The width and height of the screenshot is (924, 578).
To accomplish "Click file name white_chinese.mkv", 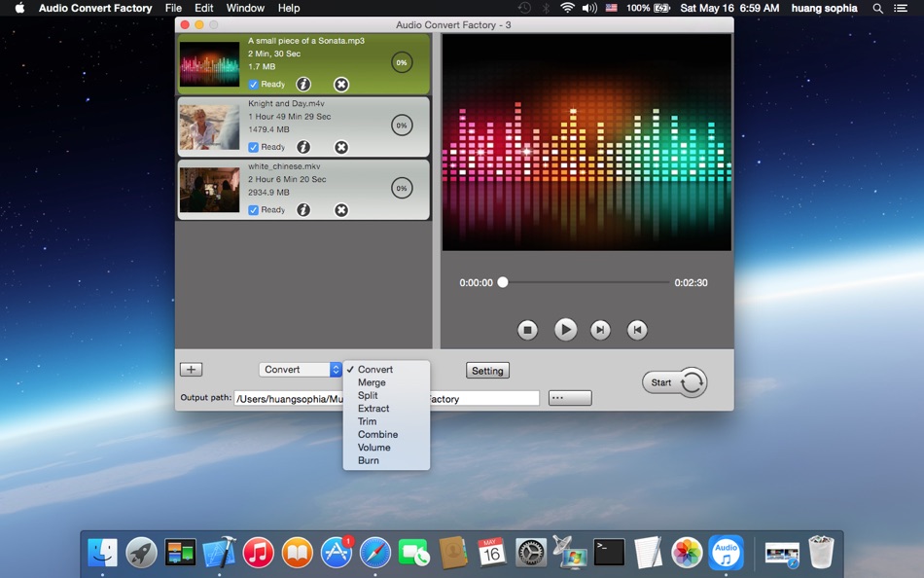I will pos(284,166).
